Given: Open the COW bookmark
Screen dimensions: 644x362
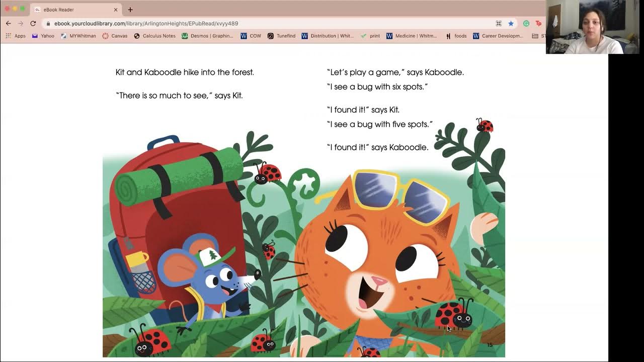Looking at the screenshot, I should coord(251,36).
